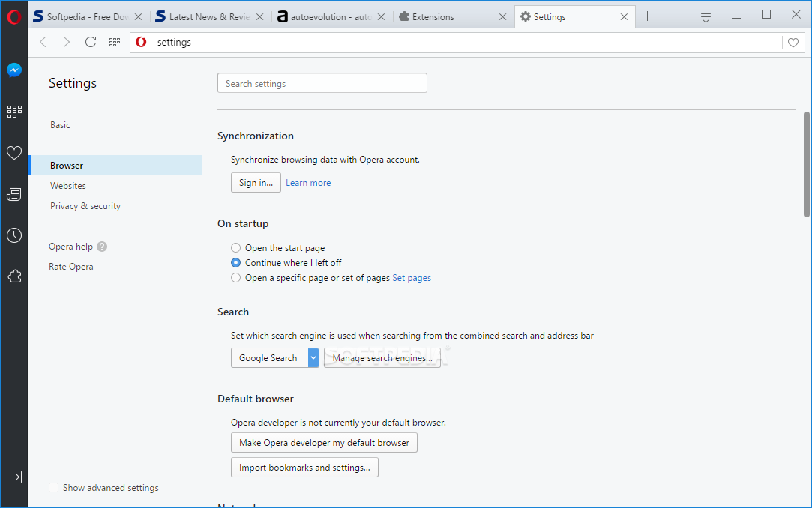Click the Opera help question mark icon
Viewport: 812px width, 508px height.
tap(102, 247)
